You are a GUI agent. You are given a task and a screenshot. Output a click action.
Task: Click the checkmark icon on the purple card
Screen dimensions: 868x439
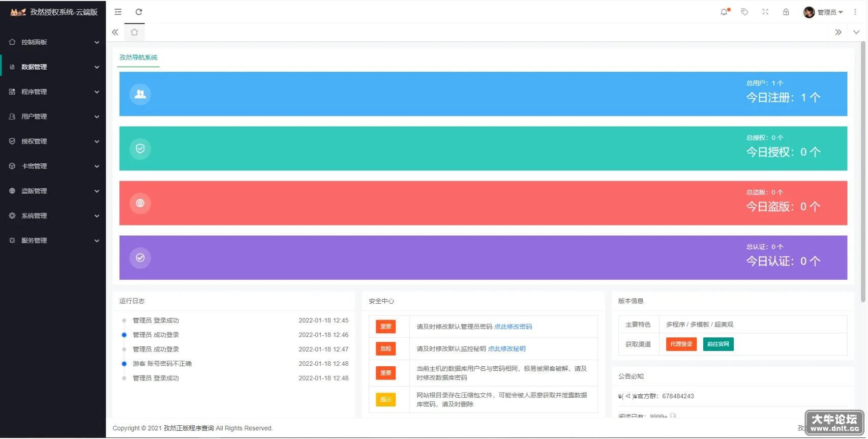pyautogui.click(x=140, y=258)
